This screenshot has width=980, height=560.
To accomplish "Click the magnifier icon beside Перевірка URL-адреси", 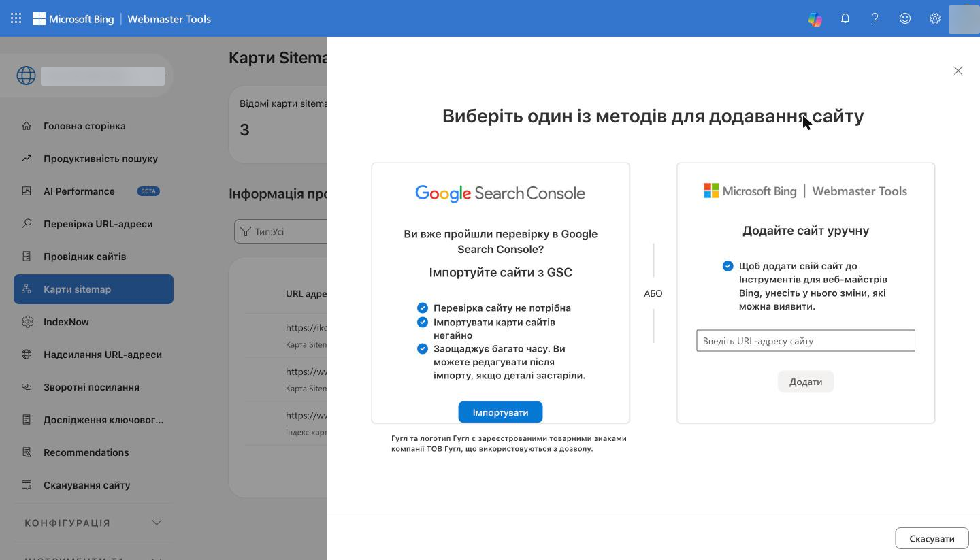I will pyautogui.click(x=27, y=223).
